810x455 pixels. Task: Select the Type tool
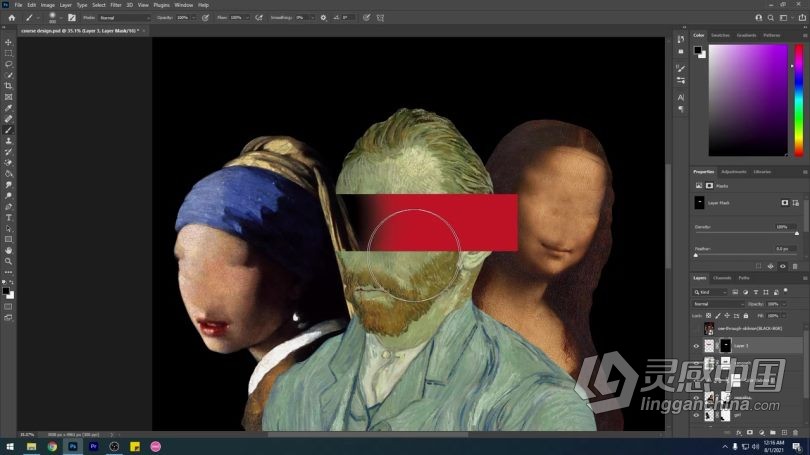point(8,217)
